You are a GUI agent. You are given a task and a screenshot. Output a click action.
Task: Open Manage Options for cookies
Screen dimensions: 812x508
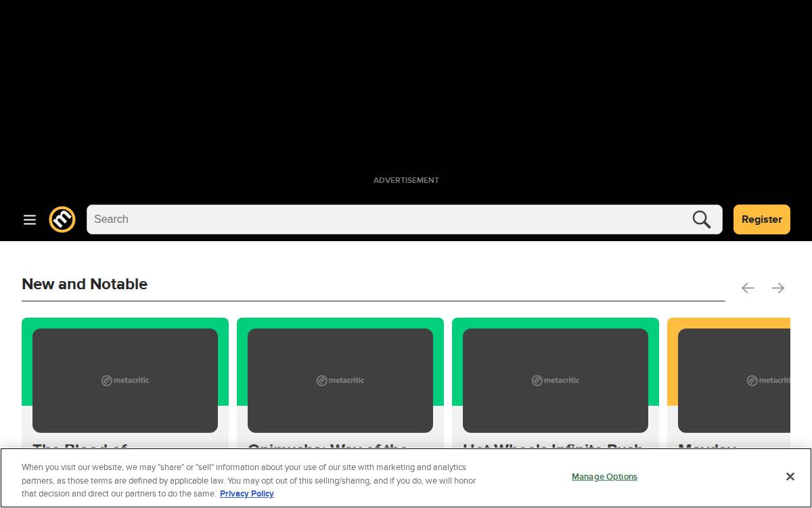604,477
